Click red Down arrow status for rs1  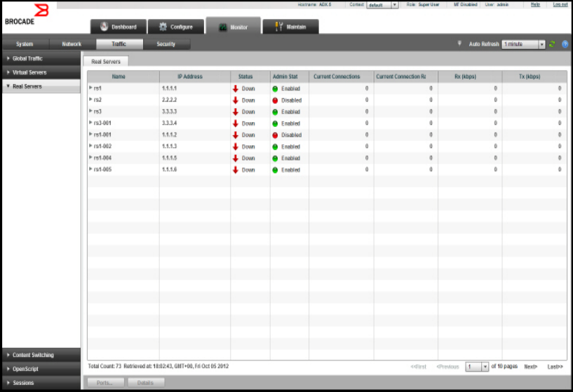tap(236, 89)
